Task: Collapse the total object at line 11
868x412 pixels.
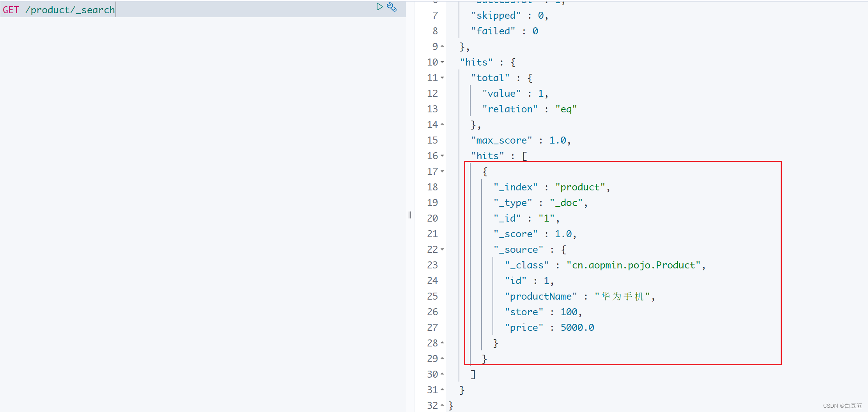Action: 442,78
